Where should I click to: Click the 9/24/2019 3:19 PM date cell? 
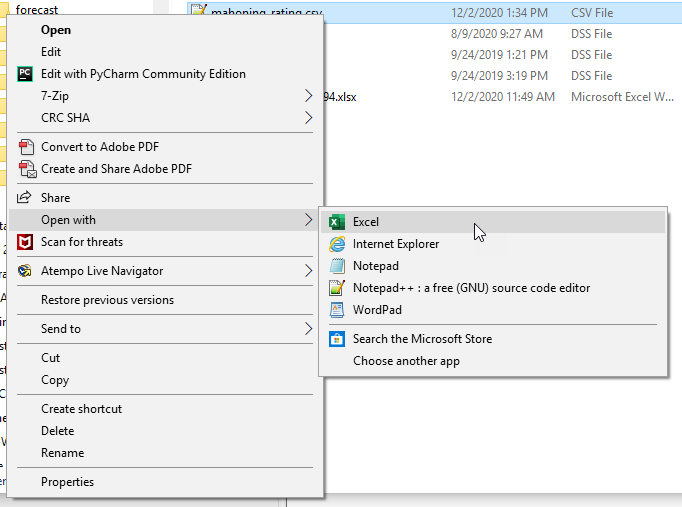[x=499, y=76]
